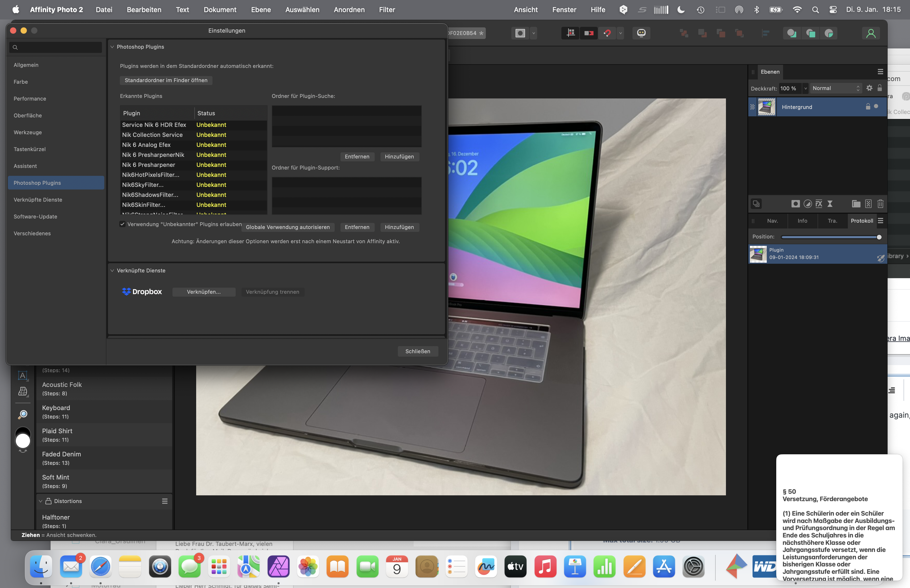Toggle lock beside the Ebenen gear
This screenshot has height=588, width=910.
click(879, 88)
